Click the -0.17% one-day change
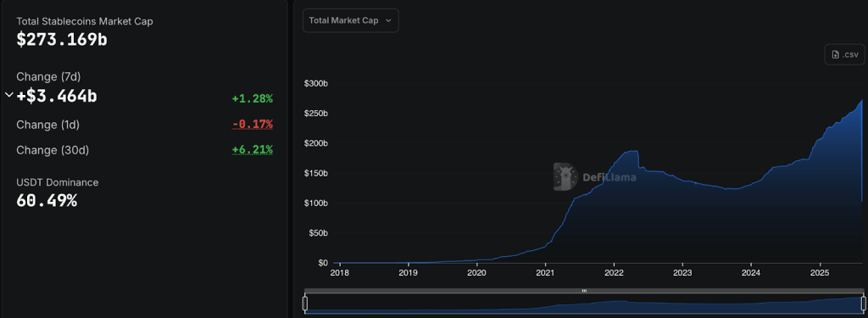 pos(253,124)
